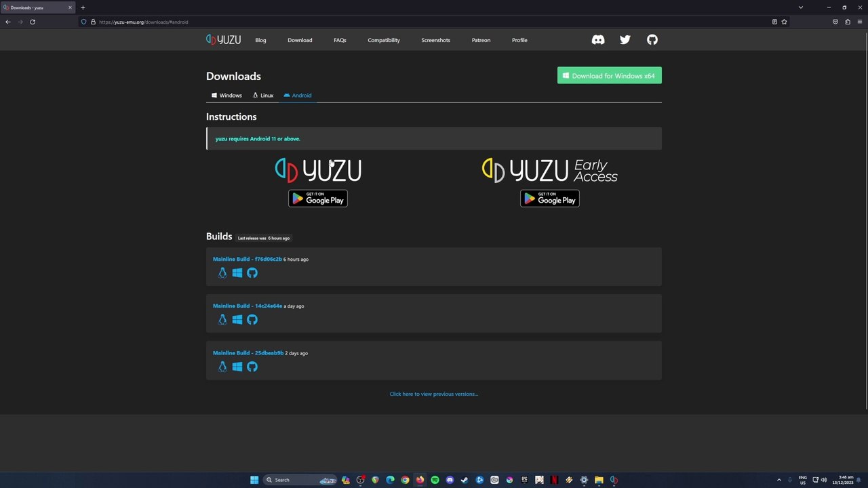Image resolution: width=868 pixels, height=488 pixels.
Task: Go to FAQs page
Action: [x=340, y=40]
